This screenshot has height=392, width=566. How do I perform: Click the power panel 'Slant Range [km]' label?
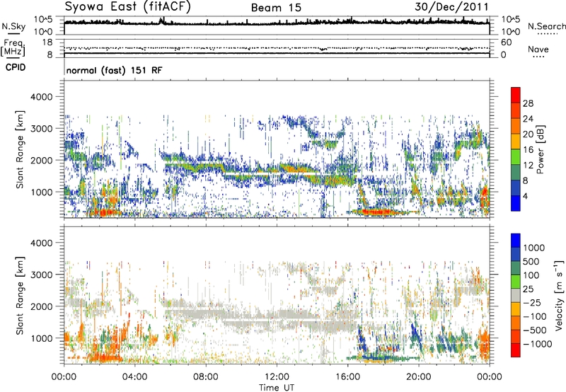(20, 149)
